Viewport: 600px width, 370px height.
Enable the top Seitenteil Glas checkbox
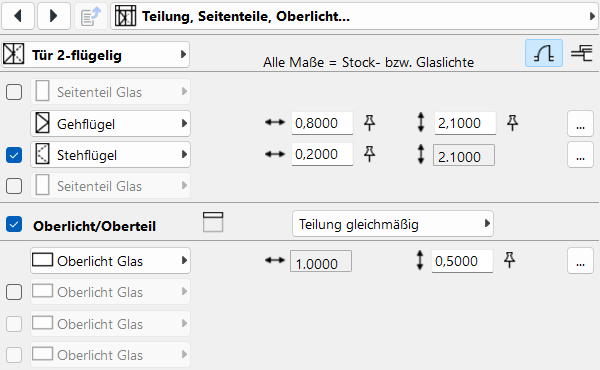pos(14,92)
